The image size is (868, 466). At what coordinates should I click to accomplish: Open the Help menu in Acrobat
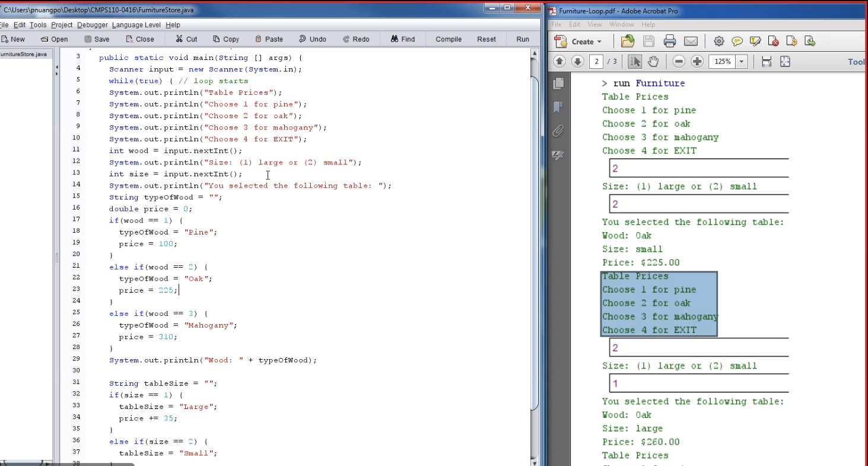coord(648,24)
